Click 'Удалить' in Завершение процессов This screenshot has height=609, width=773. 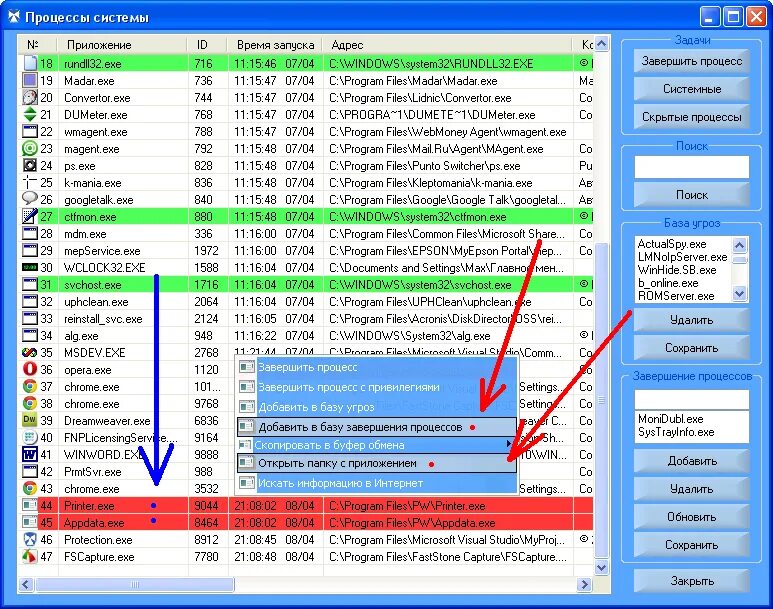pos(691,489)
